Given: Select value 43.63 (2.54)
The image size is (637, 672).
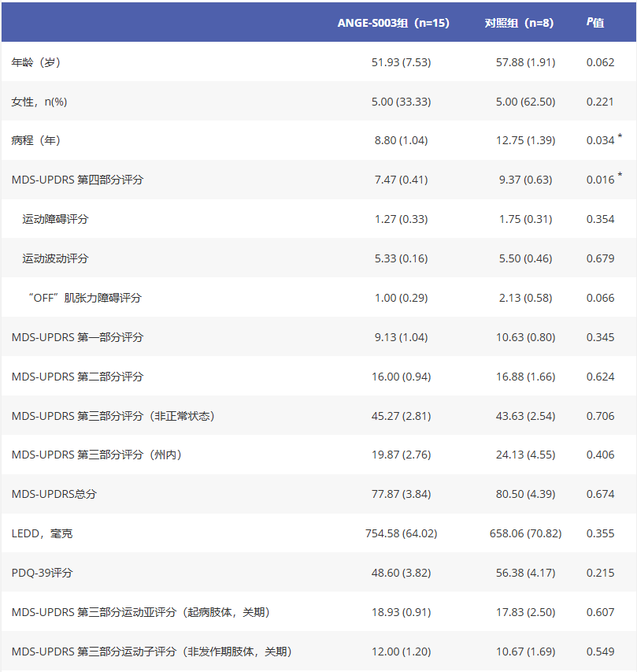Looking at the screenshot, I should pos(526,416).
